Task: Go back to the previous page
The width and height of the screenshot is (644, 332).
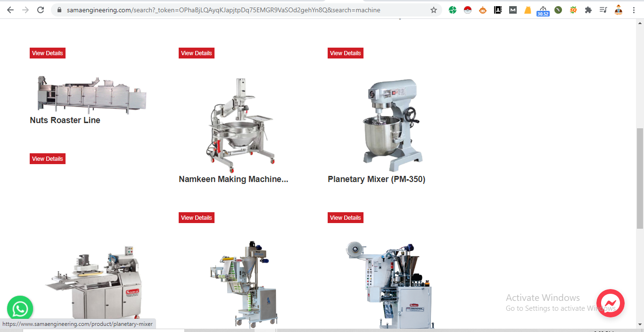Action: [10, 10]
